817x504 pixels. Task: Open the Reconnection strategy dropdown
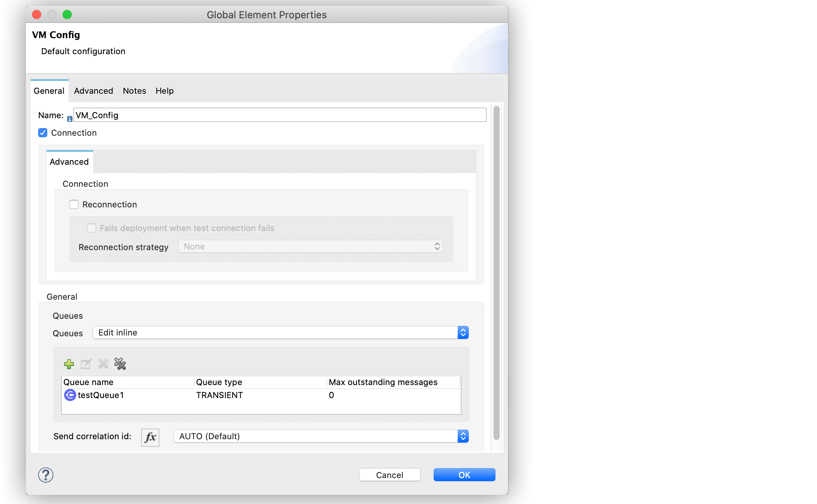tap(437, 246)
